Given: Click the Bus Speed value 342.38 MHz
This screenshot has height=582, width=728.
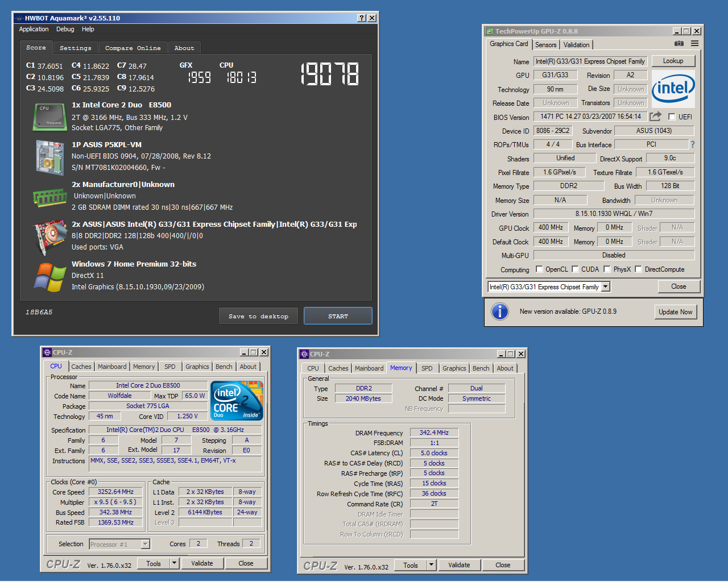Looking at the screenshot, I should [x=115, y=513].
